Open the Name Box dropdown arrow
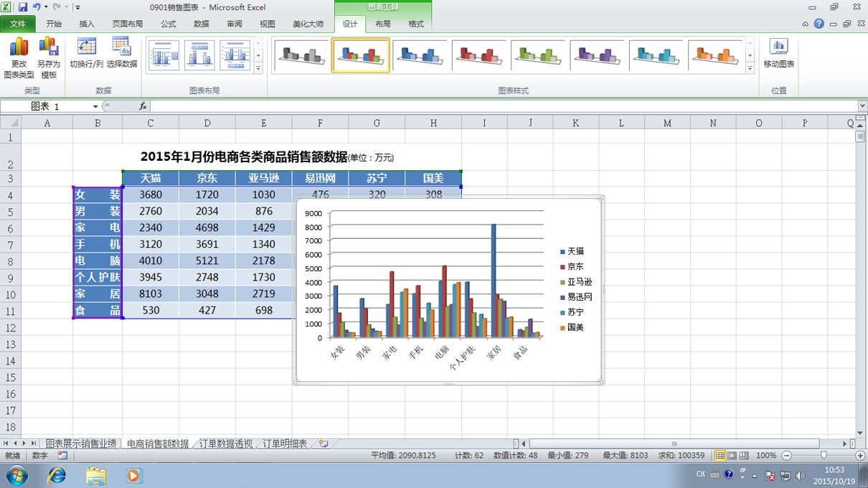868x488 pixels. pos(95,106)
